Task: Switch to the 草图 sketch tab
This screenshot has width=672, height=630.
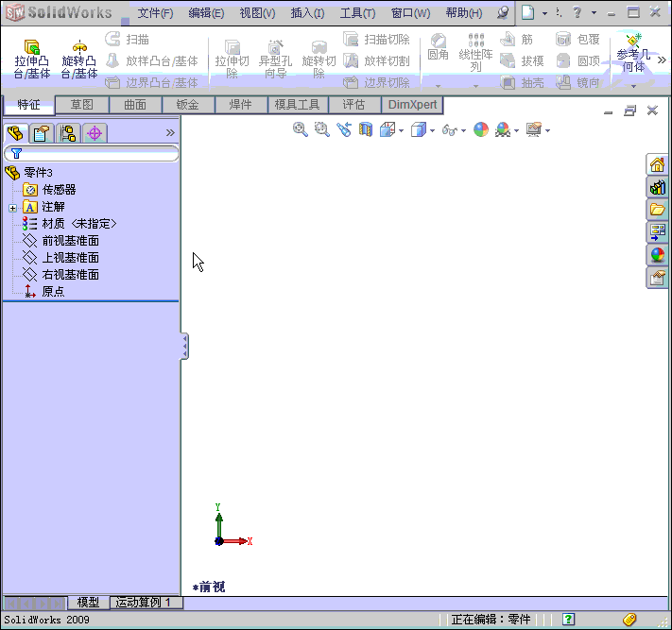Action: tap(82, 105)
